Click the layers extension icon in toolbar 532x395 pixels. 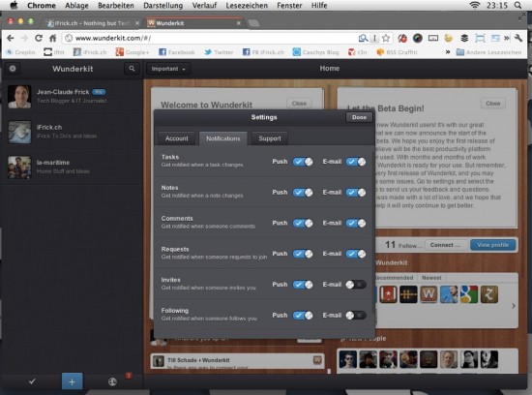point(464,38)
